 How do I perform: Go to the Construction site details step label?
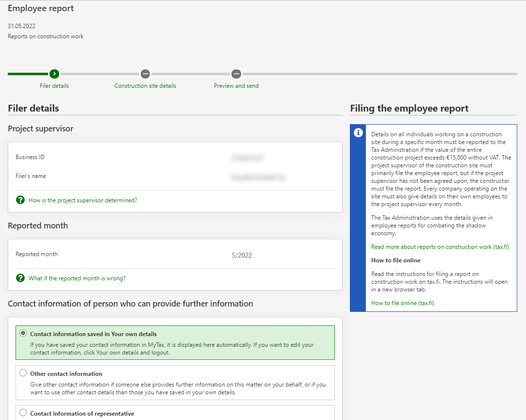(x=145, y=86)
